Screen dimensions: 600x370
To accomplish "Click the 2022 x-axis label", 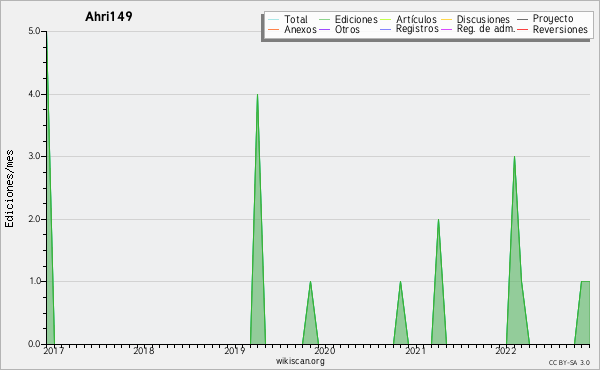I will [x=505, y=350].
